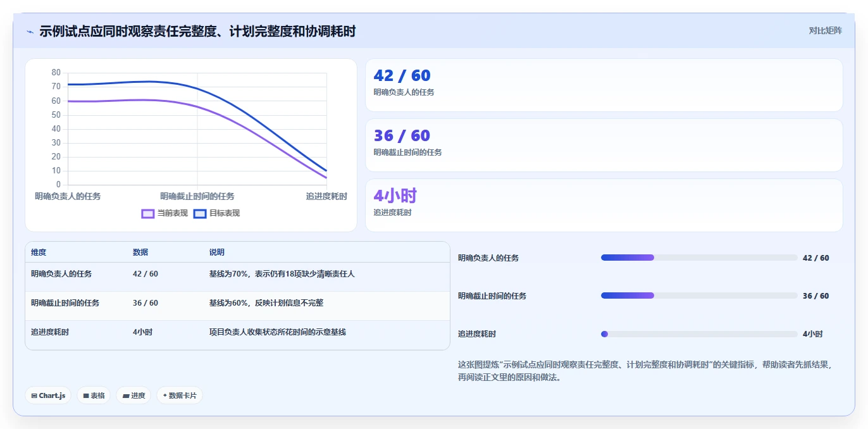Viewport: 868px width, 429px height.
Task: Click the 进度 tag
Action: point(133,395)
